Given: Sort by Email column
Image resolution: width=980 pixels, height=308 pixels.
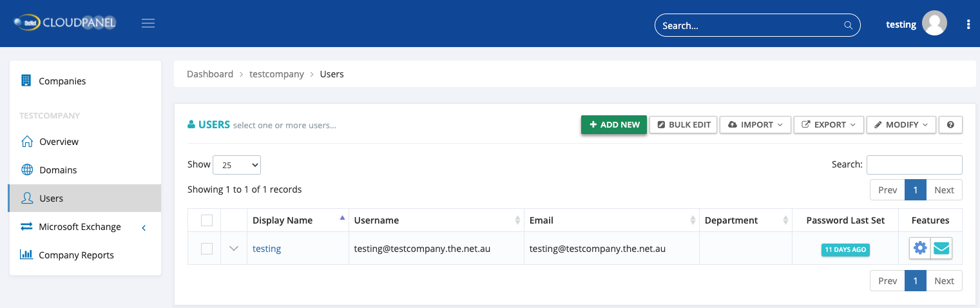Looking at the screenshot, I should (x=611, y=220).
